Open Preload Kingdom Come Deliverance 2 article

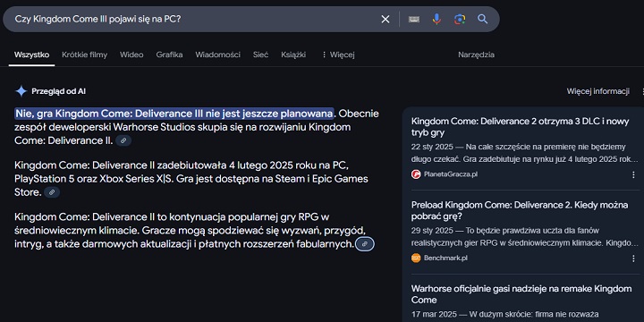(x=520, y=211)
